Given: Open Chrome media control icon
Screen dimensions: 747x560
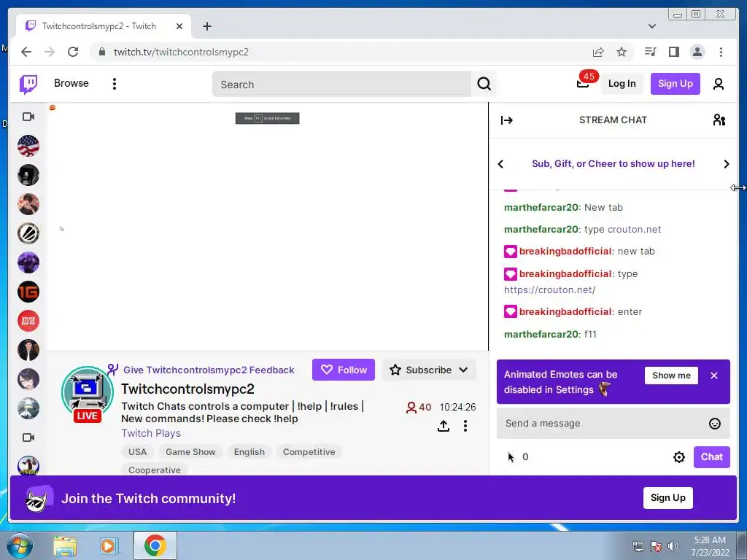Looking at the screenshot, I should (x=650, y=52).
